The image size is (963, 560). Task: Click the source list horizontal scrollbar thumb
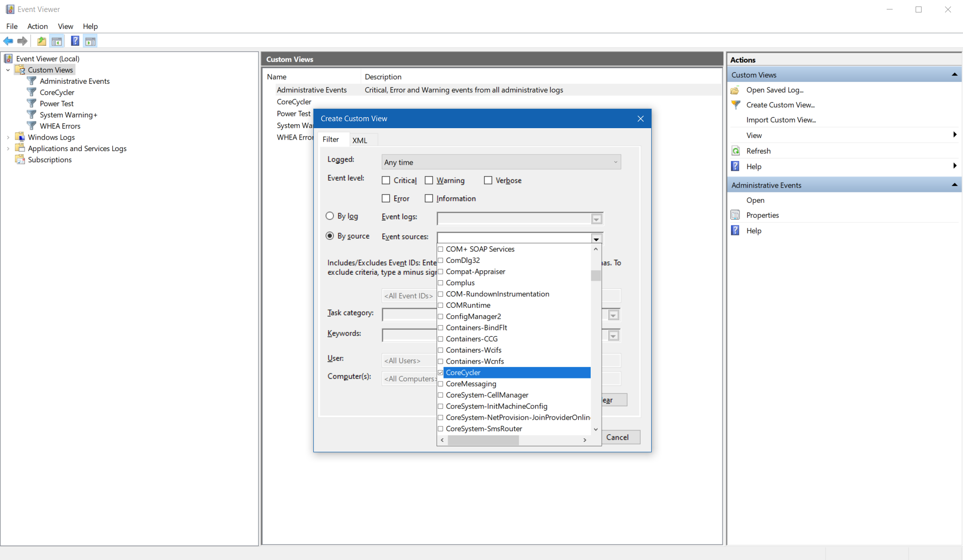483,440
